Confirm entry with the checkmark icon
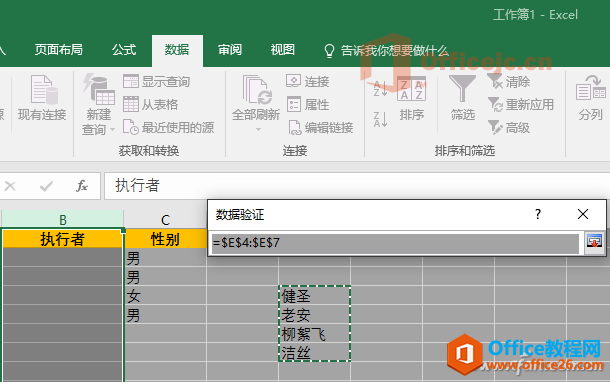This screenshot has height=382, width=610. [x=46, y=186]
